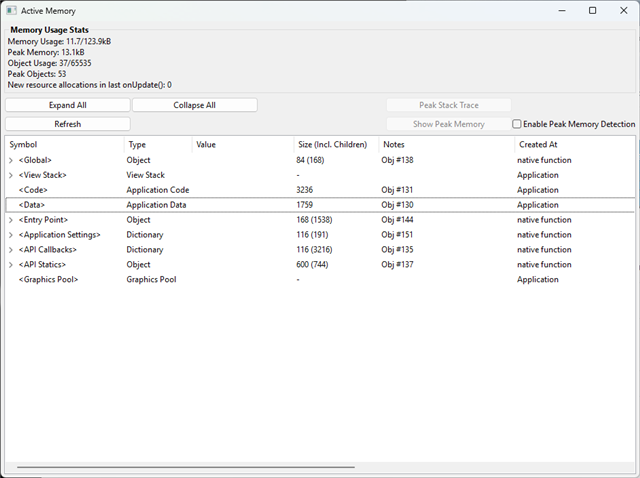Sort by the Type column header
This screenshot has height=478, width=640.
[x=158, y=145]
